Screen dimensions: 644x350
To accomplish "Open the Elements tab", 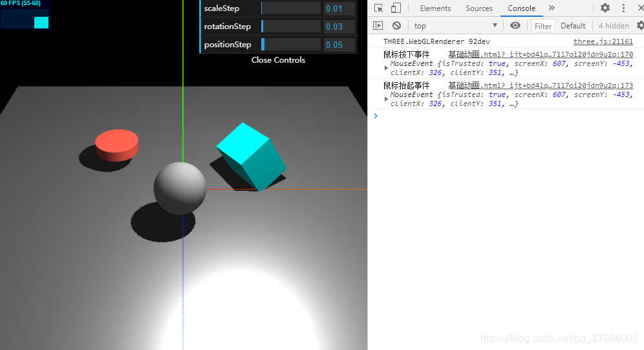I will (435, 8).
